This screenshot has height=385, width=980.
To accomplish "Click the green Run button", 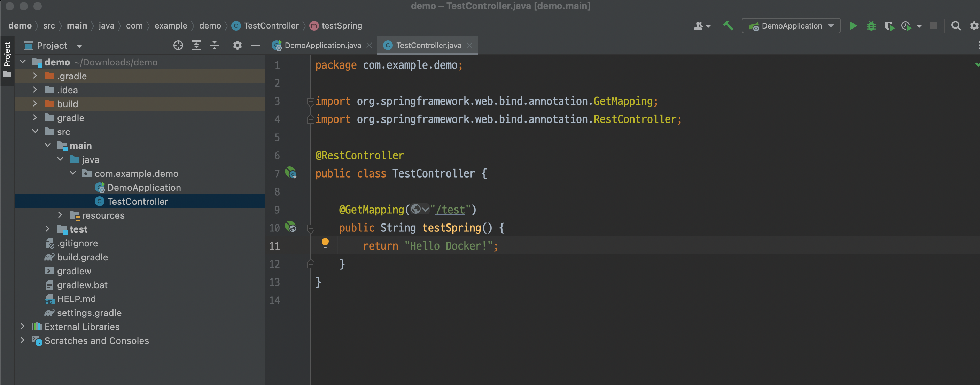I will [x=853, y=26].
